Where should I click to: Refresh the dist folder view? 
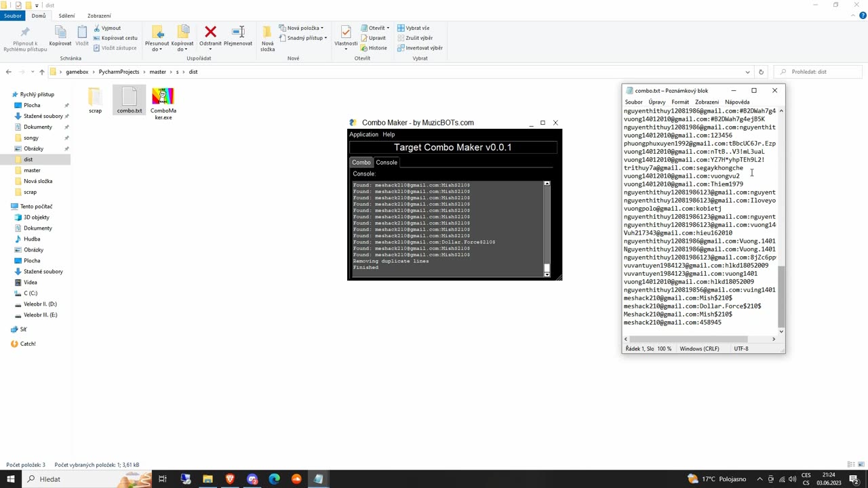(761, 72)
